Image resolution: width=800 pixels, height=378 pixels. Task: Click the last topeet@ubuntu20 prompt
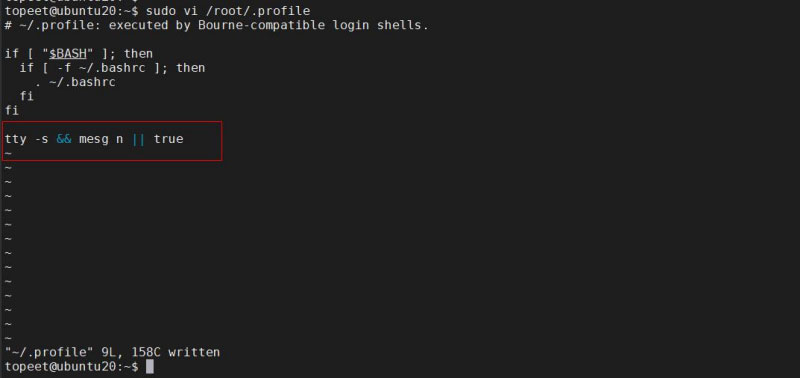pyautogui.click(x=71, y=367)
